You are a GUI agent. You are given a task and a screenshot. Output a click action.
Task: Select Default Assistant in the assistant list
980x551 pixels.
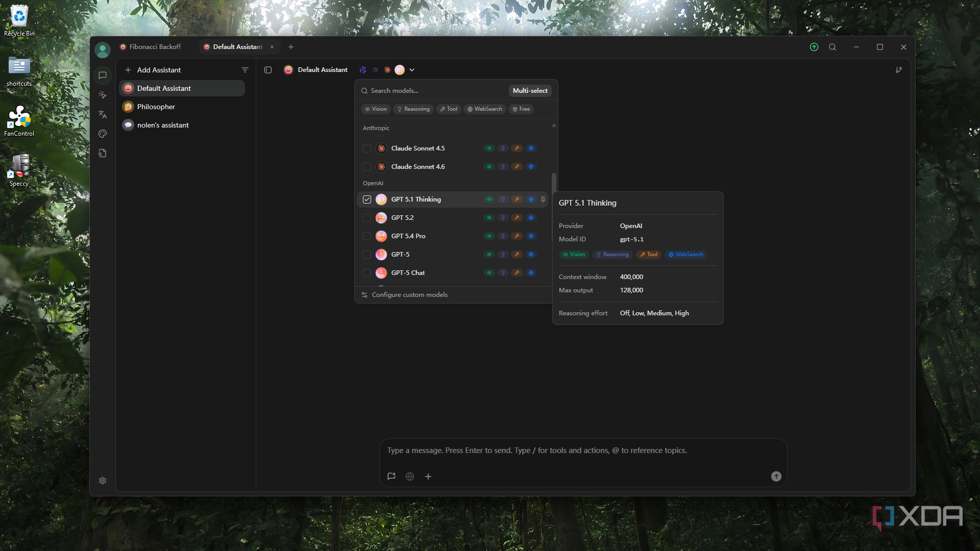182,88
